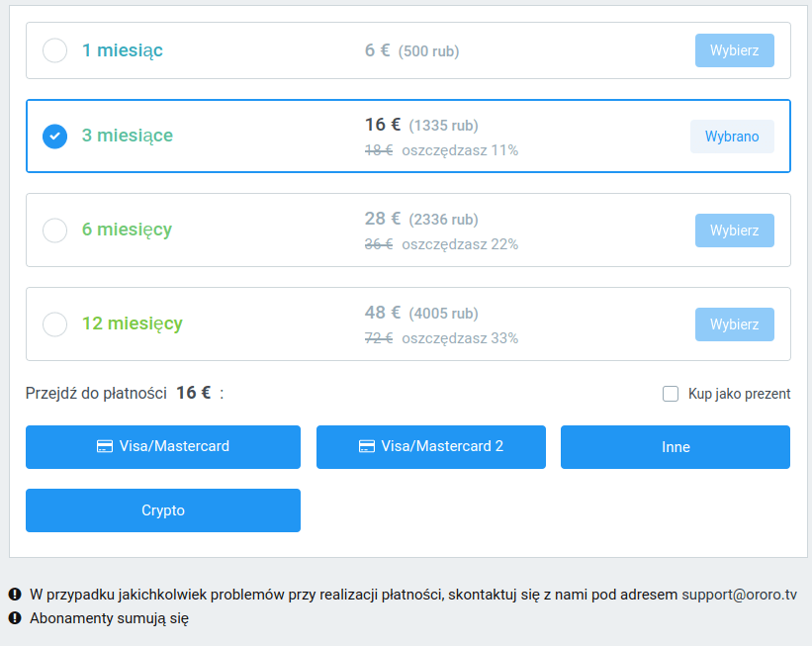Choose the Crypto payment button
812x646 pixels.
point(163,510)
